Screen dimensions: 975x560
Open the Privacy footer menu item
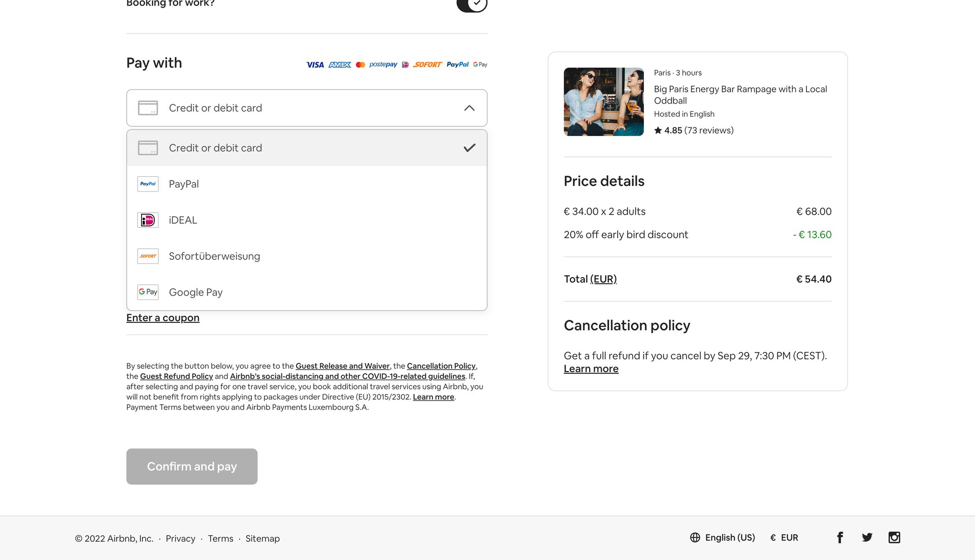180,538
